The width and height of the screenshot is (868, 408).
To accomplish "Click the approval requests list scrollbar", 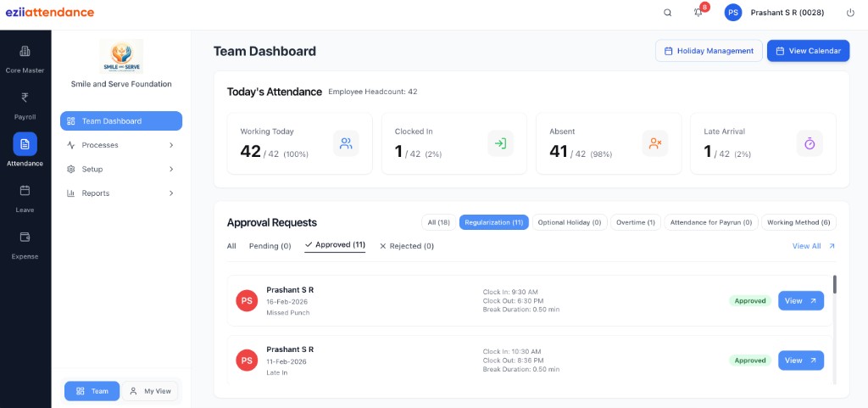I will point(835,284).
